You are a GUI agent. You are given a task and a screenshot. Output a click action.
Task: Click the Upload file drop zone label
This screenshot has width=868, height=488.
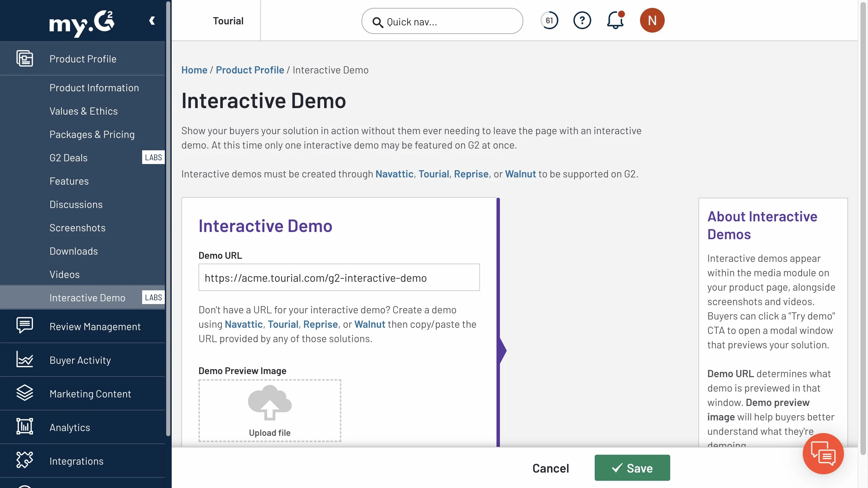tap(270, 433)
